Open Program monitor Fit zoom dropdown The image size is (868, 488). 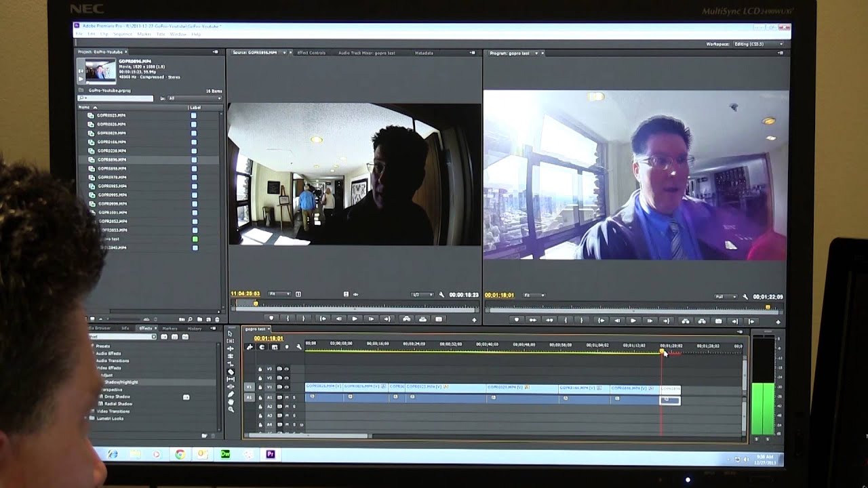[534, 296]
